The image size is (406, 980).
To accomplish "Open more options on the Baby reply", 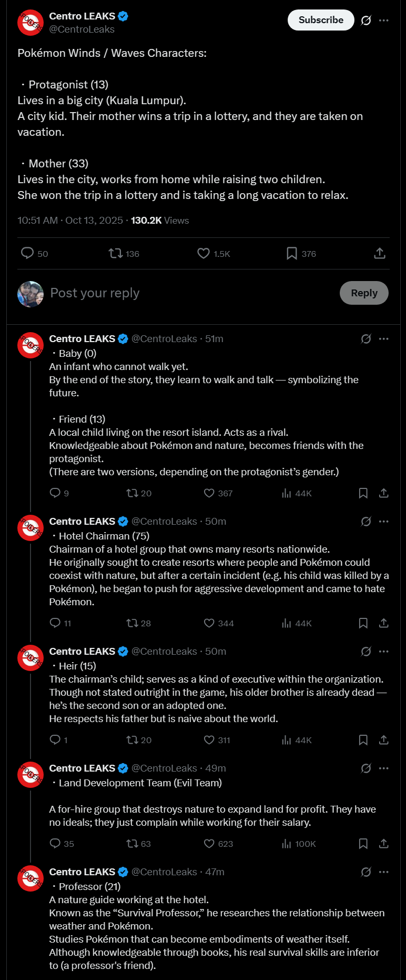I will coord(384,339).
